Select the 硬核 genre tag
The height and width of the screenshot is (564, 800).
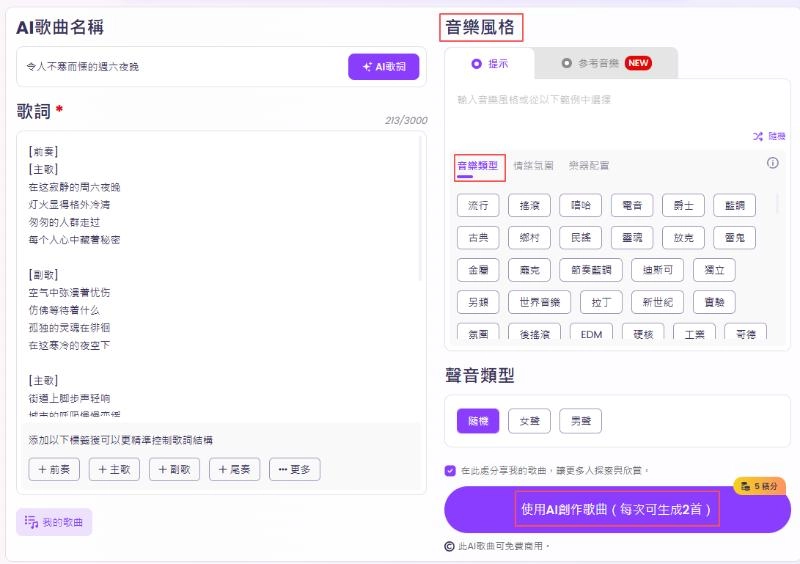643,333
